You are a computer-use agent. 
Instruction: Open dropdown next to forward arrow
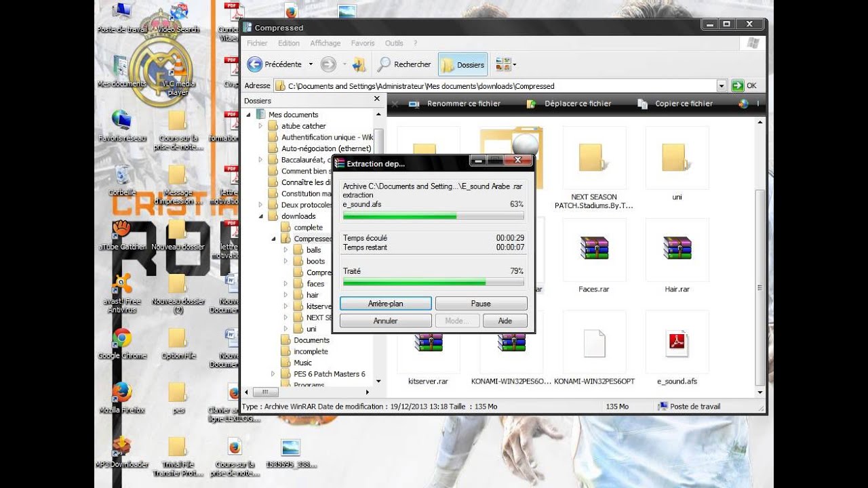pos(344,64)
